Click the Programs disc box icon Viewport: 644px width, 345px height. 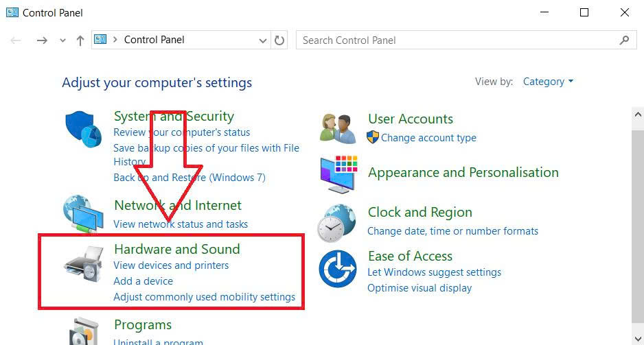[x=84, y=331]
